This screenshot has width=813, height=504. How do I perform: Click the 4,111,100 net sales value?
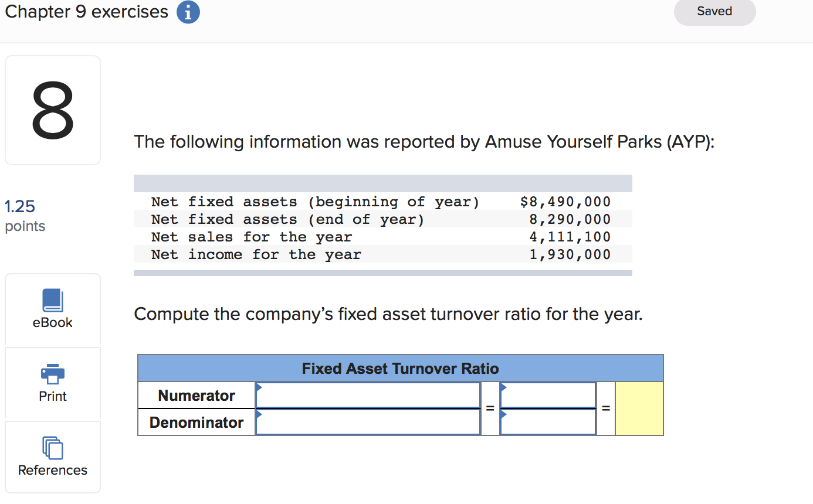[570, 237]
